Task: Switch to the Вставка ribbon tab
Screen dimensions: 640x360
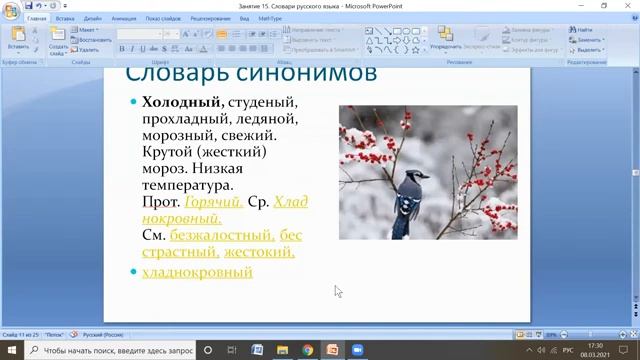Action: (65, 18)
